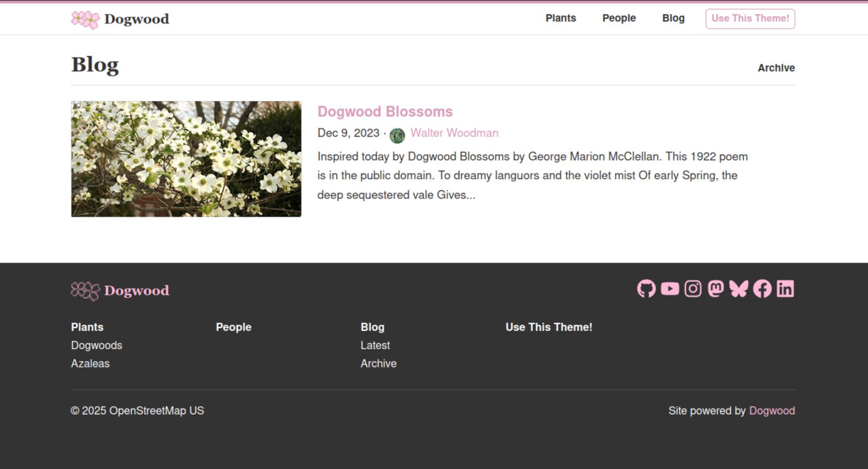Click the post excerpt starting 'Inspired today'
Image resolution: width=868 pixels, height=469 pixels.
[x=533, y=176]
